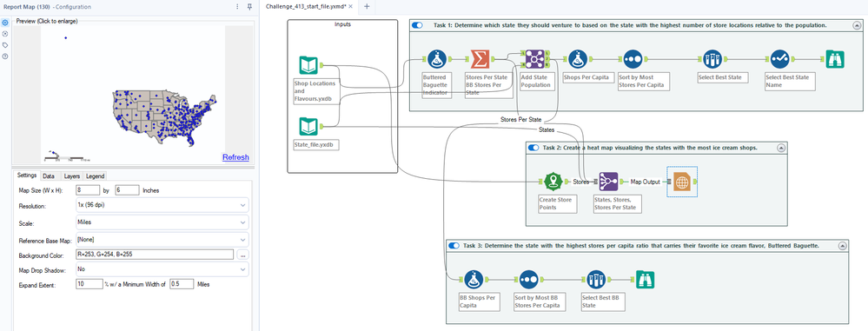Viewport: 868px width, 331px height.
Task: Close the Challenge_413_start_file.yxmd tab
Action: click(x=351, y=7)
